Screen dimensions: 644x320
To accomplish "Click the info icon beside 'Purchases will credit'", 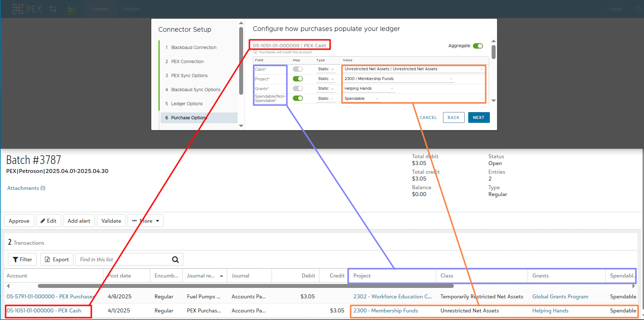I will (255, 52).
